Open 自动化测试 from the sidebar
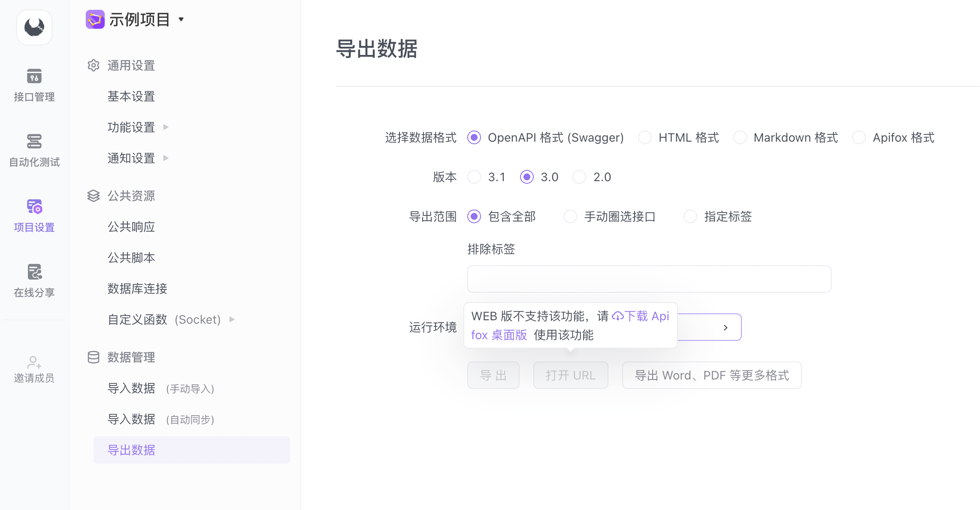This screenshot has width=980, height=510. (x=34, y=142)
